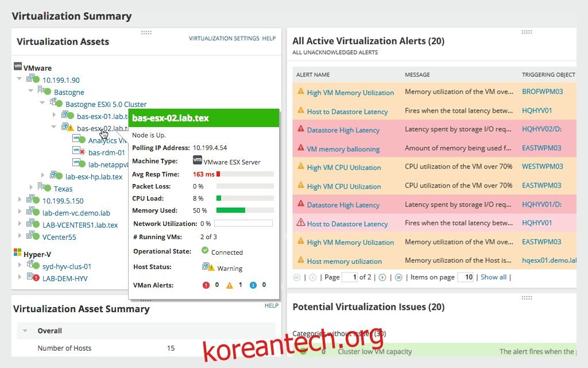Collapse the Overall section in Asset Summary
The height and width of the screenshot is (368, 588).
point(25,331)
